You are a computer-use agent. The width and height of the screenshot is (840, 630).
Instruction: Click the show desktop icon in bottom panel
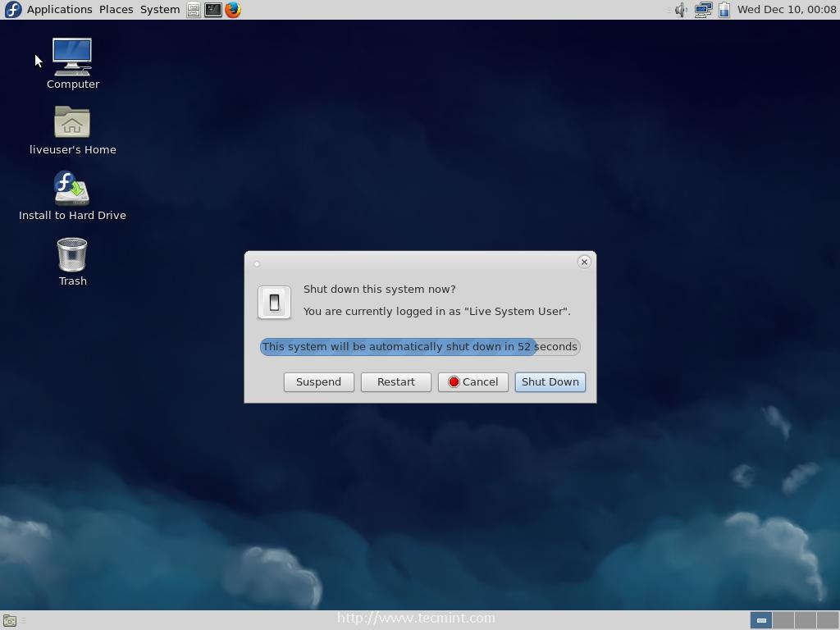click(x=10, y=620)
